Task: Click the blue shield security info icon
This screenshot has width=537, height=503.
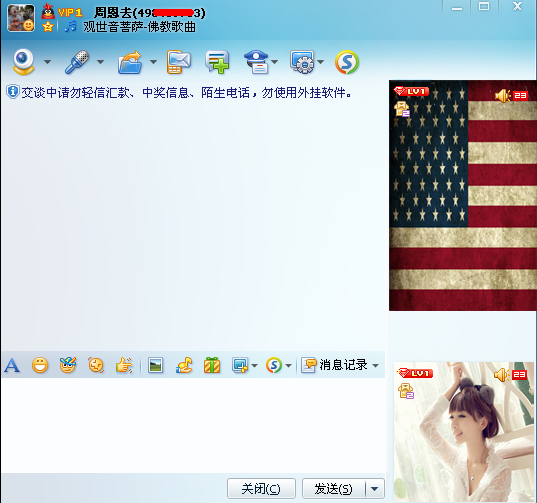Action: [x=13, y=92]
